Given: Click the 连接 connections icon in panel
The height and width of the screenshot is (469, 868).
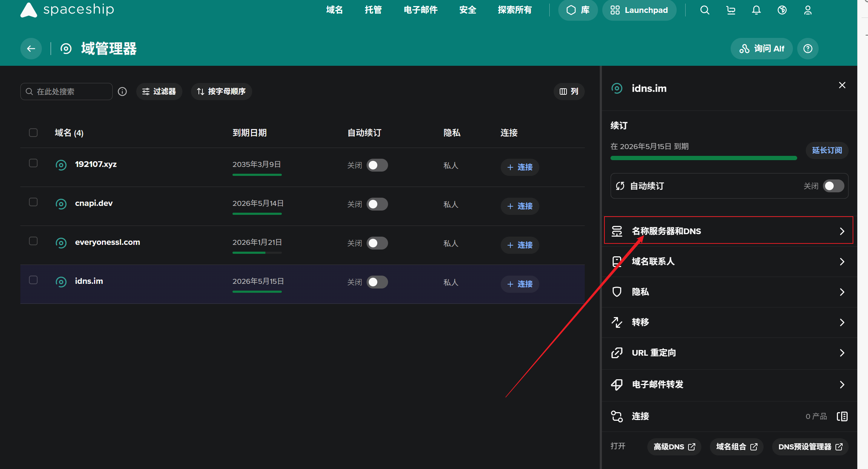Looking at the screenshot, I should coord(617,416).
